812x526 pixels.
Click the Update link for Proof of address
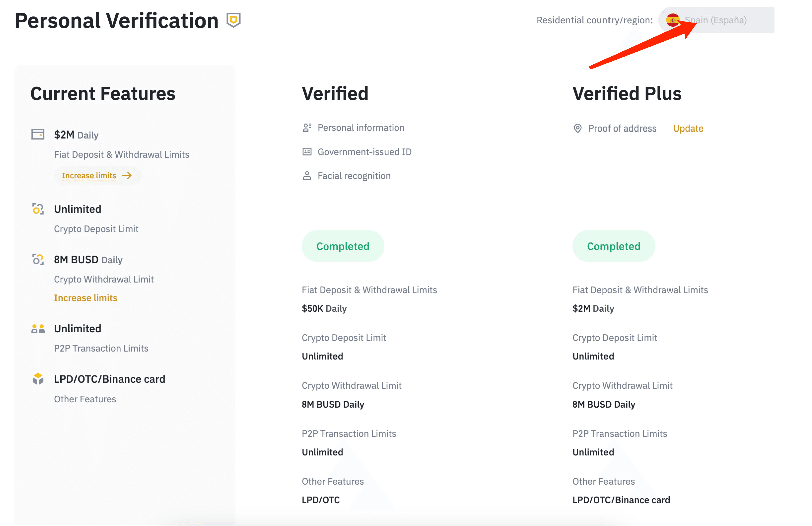[x=688, y=128]
